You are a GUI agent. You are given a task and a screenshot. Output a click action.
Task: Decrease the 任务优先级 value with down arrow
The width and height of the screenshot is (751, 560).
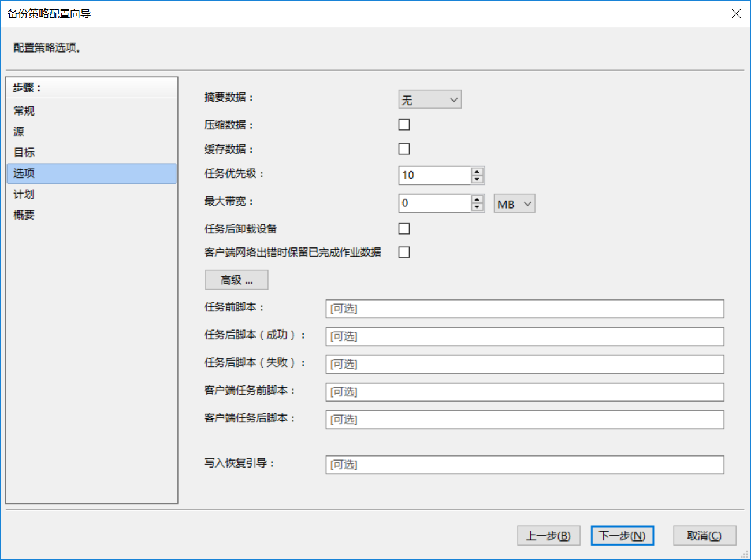tap(477, 179)
